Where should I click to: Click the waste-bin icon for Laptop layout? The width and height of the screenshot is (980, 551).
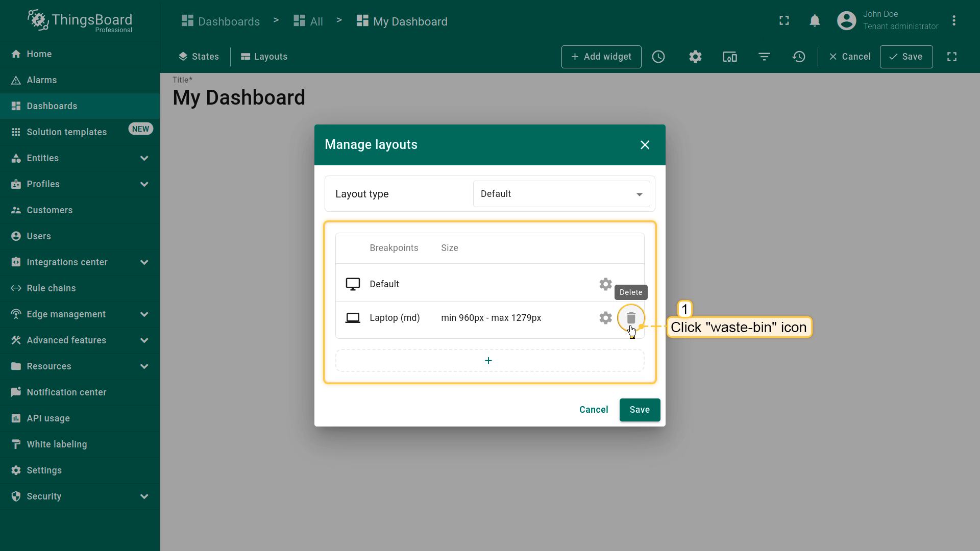pyautogui.click(x=631, y=318)
